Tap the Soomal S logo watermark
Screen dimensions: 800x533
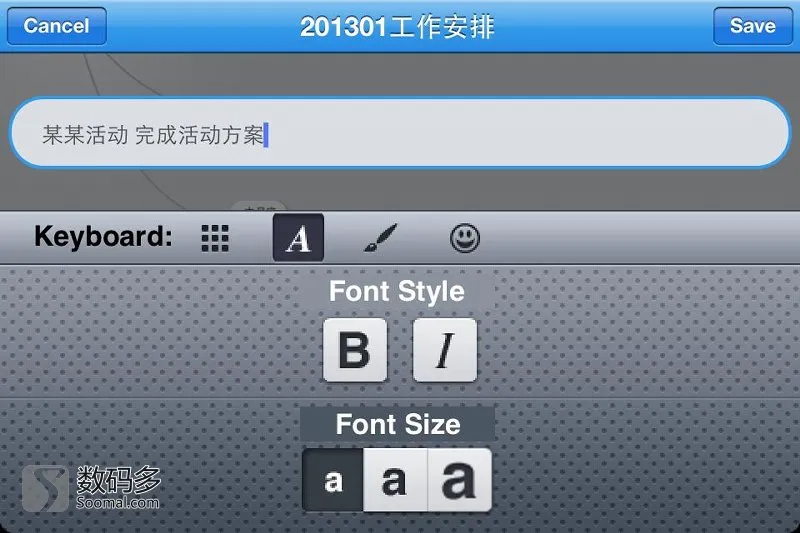[x=45, y=488]
